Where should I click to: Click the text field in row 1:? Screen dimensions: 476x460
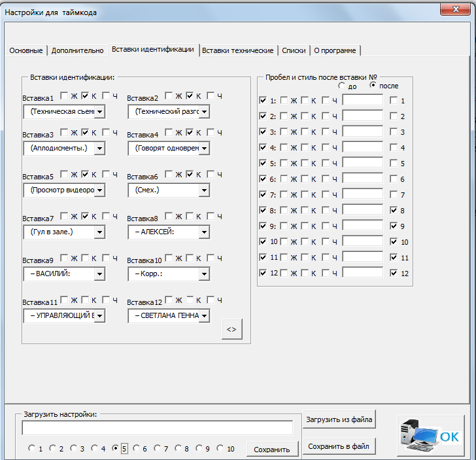pos(363,99)
